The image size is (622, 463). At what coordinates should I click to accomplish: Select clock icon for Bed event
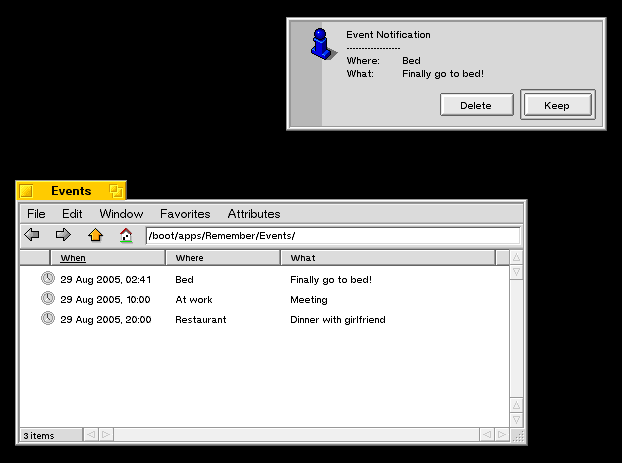pos(47,279)
